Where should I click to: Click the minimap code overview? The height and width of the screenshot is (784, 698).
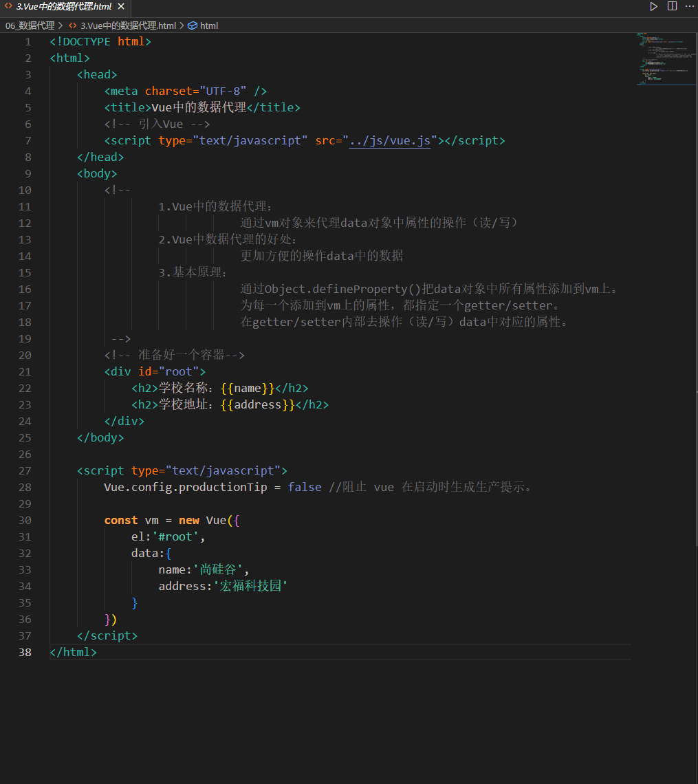(x=666, y=59)
